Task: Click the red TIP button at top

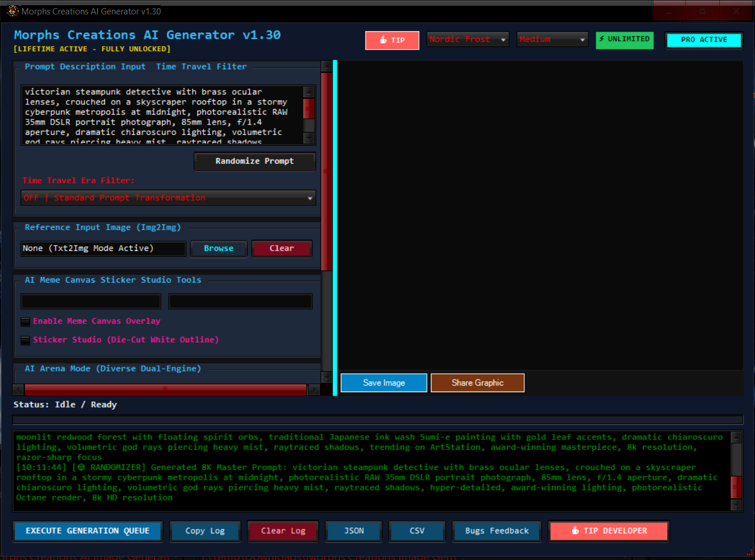Action: tap(392, 40)
